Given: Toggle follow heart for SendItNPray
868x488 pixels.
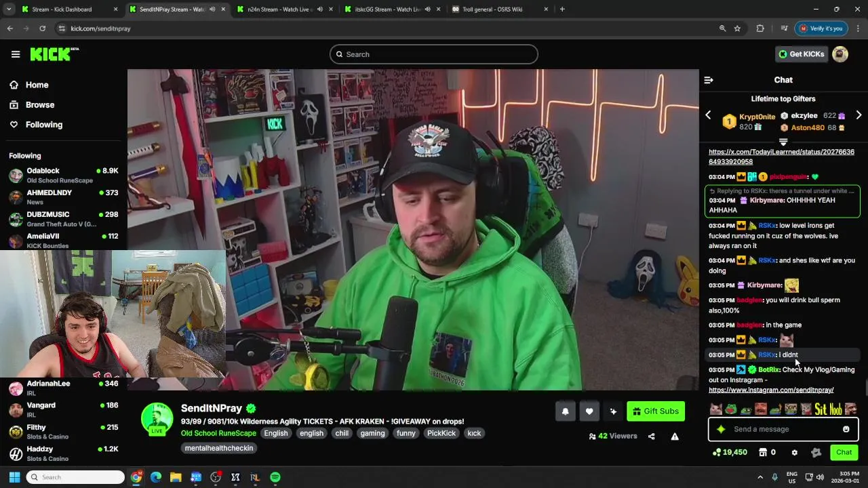Looking at the screenshot, I should pyautogui.click(x=589, y=411).
